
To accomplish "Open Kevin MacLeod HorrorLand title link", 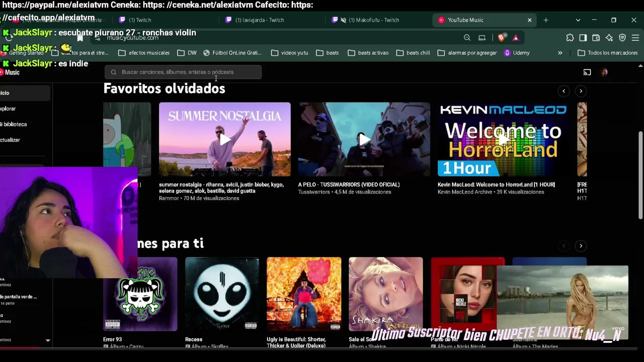I will coord(496,185).
